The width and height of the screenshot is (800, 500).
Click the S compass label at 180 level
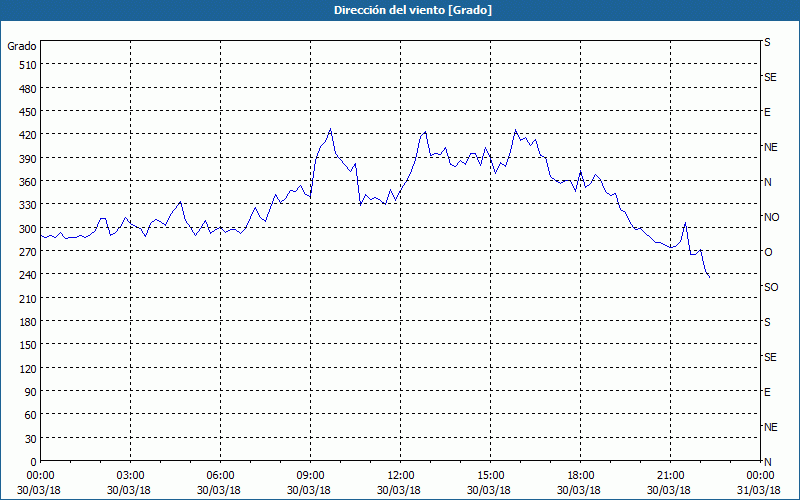(x=767, y=322)
